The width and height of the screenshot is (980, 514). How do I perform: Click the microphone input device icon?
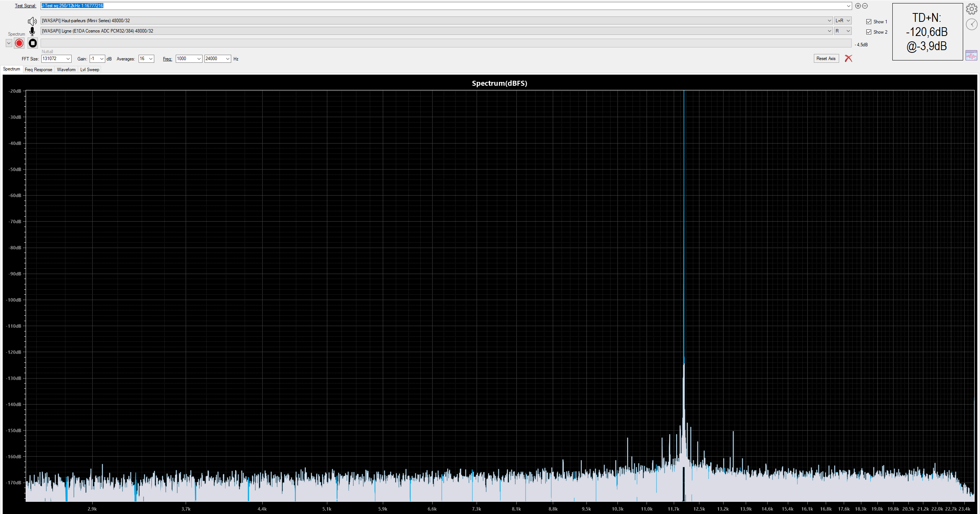tap(32, 31)
